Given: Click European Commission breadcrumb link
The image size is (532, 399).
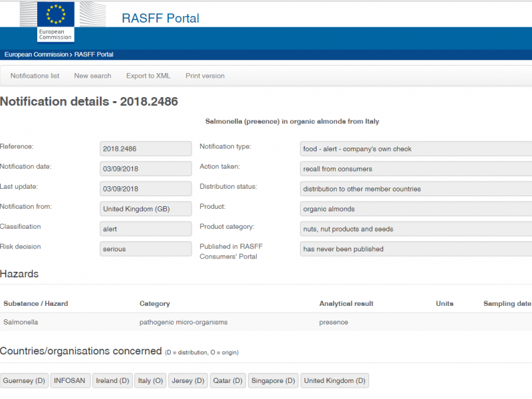Looking at the screenshot, I should [36, 55].
